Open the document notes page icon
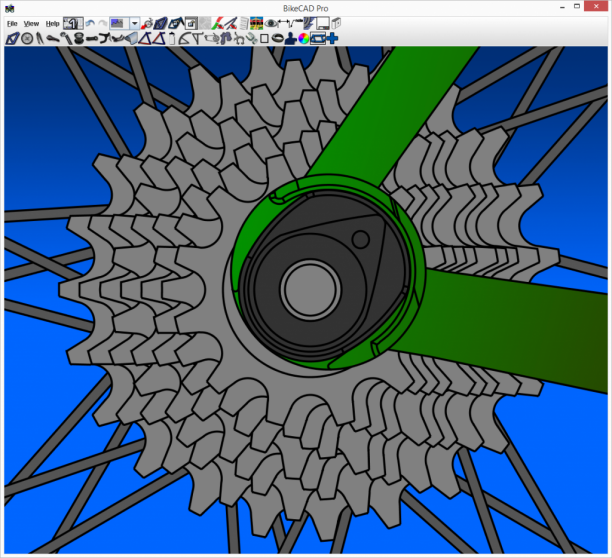This screenshot has width=612, height=558. point(244,23)
